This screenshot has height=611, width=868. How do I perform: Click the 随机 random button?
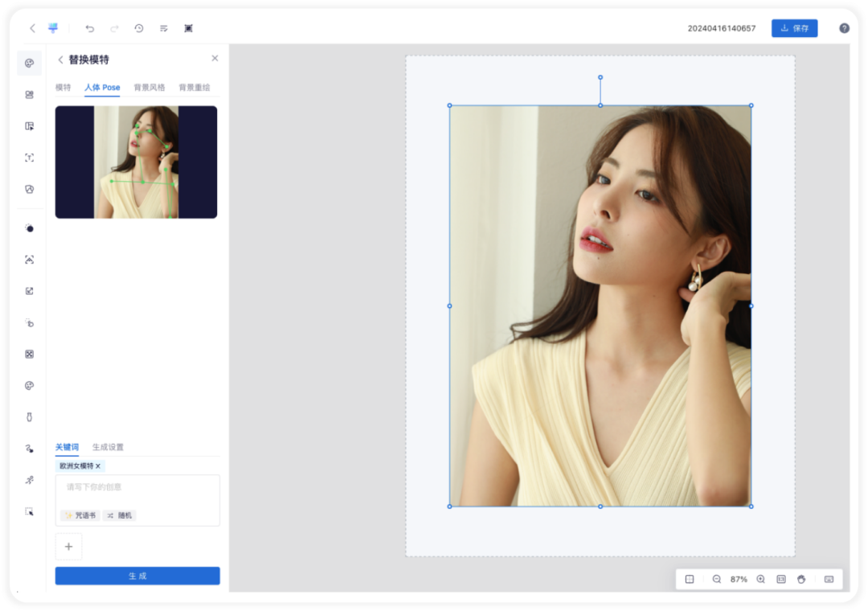click(x=120, y=515)
